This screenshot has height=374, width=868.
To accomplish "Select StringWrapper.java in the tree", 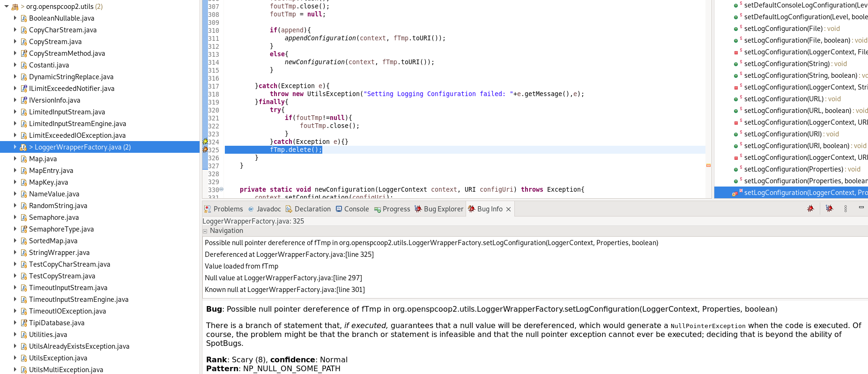I will click(59, 253).
